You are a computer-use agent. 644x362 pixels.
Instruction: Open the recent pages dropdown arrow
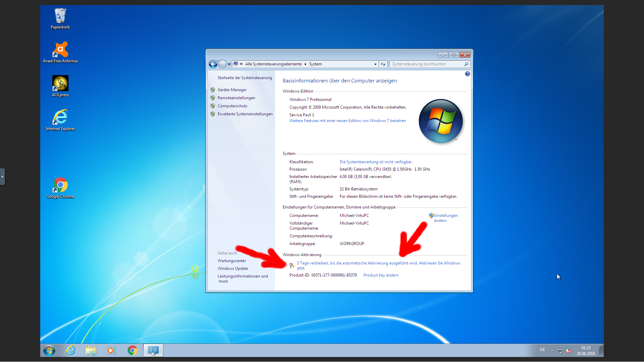coord(229,64)
